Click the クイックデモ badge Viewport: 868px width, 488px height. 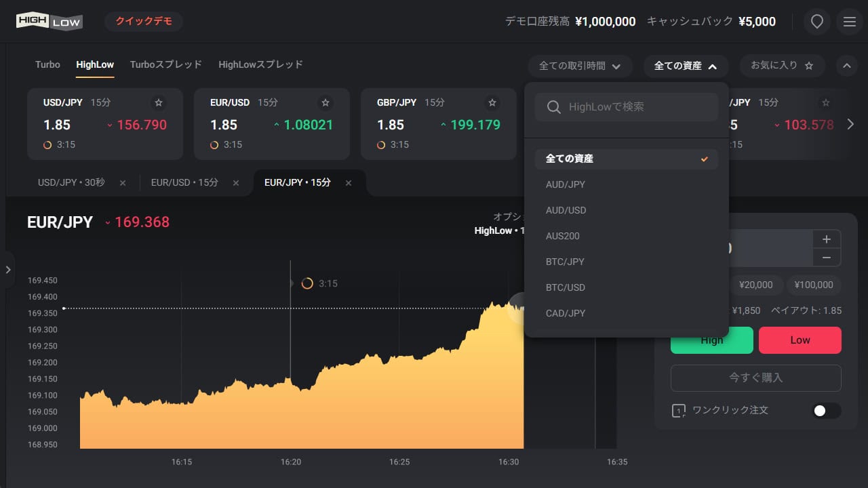point(144,22)
